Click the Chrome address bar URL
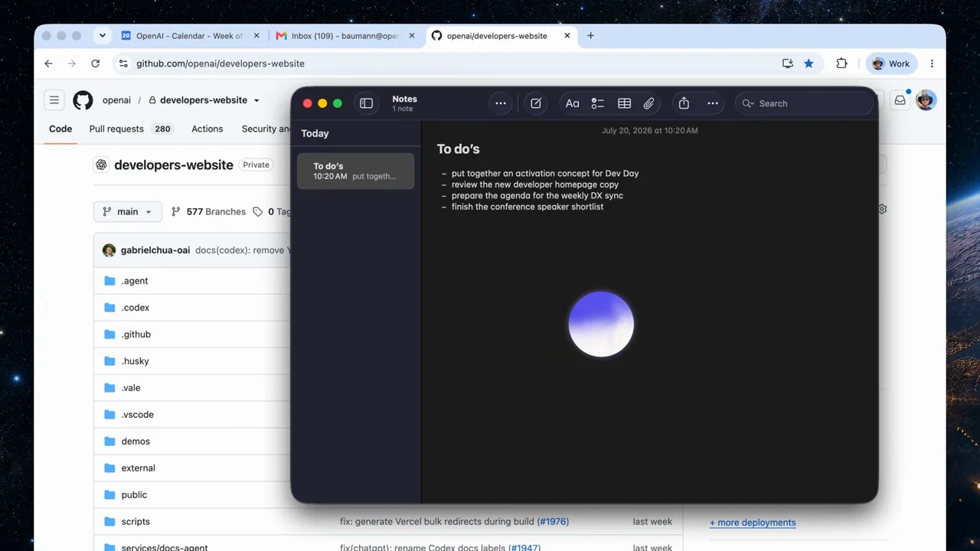 click(x=220, y=64)
